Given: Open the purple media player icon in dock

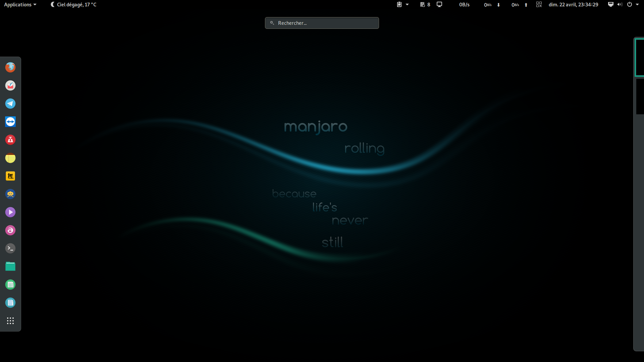Looking at the screenshot, I should (10, 212).
